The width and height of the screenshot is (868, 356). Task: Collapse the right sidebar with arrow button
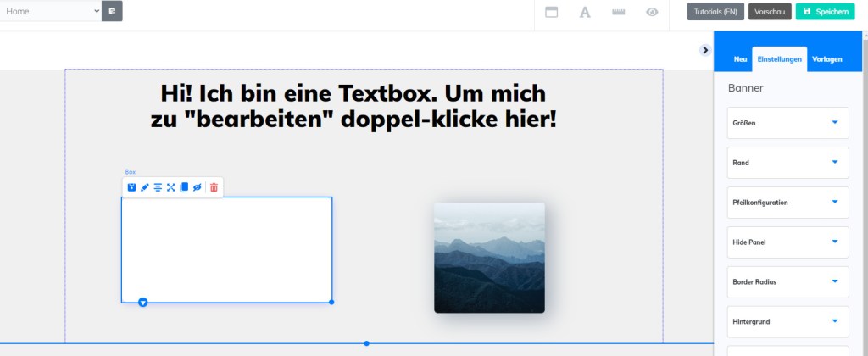(704, 50)
